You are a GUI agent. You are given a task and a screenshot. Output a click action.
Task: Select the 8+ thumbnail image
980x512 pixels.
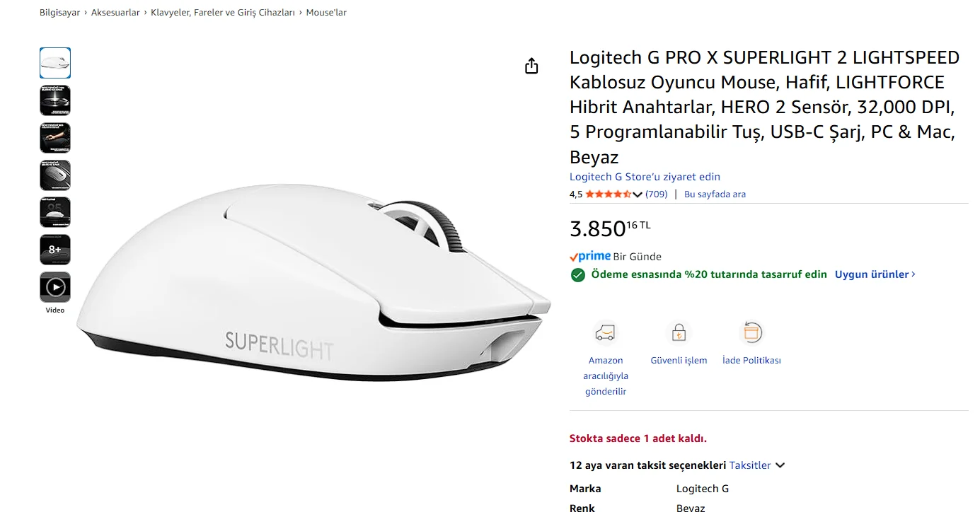point(55,250)
